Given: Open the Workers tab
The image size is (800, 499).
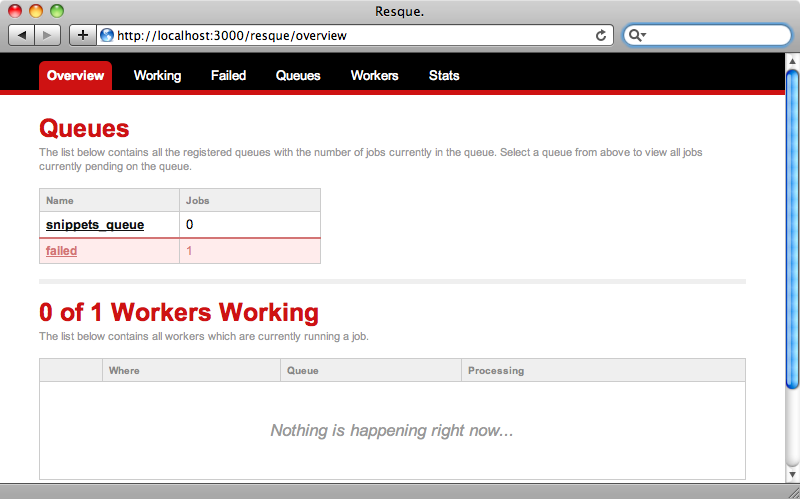Looking at the screenshot, I should click(374, 76).
